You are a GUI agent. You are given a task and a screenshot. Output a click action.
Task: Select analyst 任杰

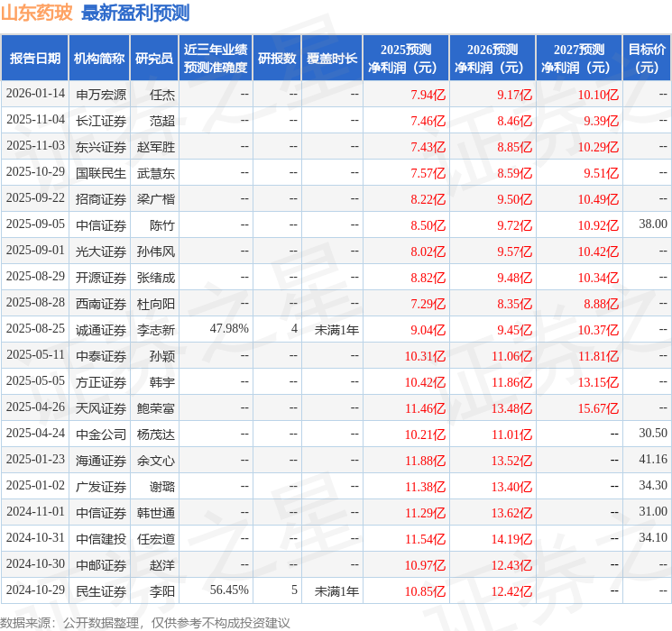(x=162, y=95)
